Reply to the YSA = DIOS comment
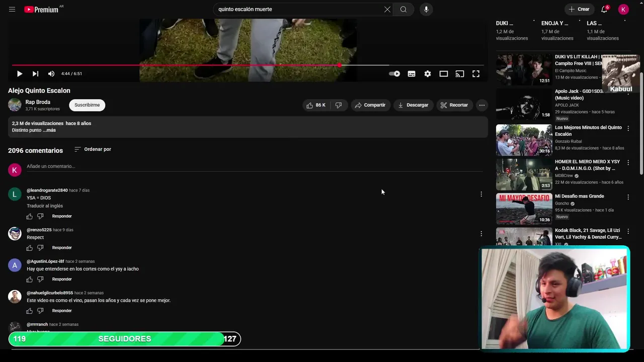This screenshot has height=362, width=644. pyautogui.click(x=62, y=216)
